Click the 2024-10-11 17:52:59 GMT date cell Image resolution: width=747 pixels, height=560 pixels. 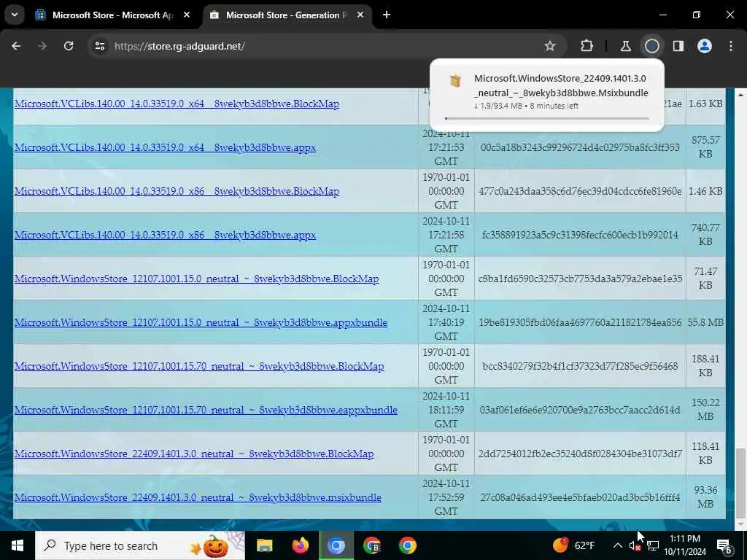(x=446, y=497)
